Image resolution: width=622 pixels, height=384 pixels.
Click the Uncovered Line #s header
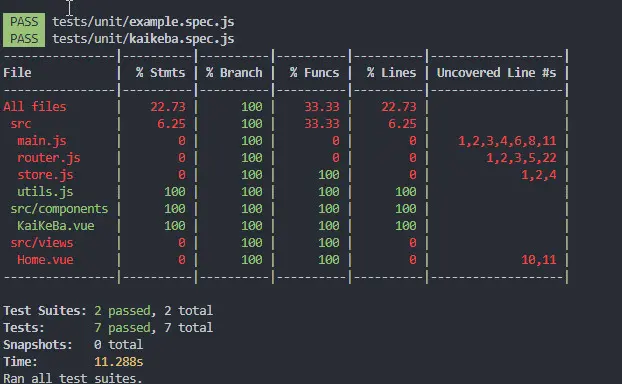[x=496, y=73]
